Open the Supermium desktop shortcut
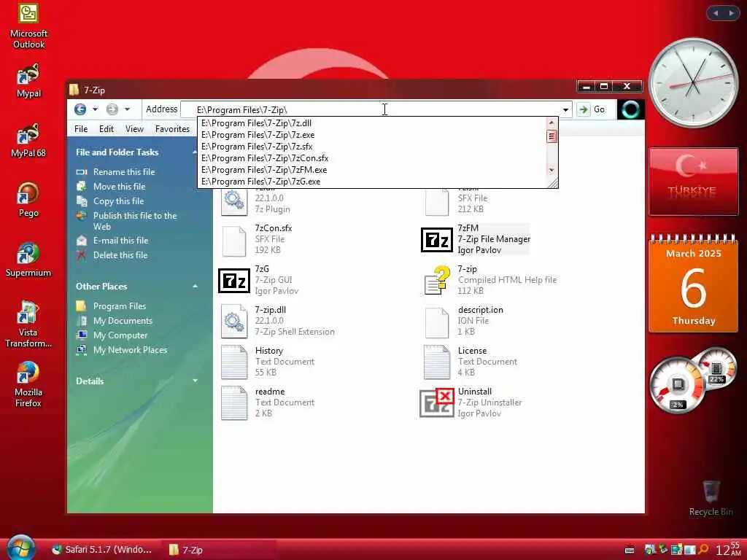This screenshot has height=560, width=747. pyautogui.click(x=28, y=260)
